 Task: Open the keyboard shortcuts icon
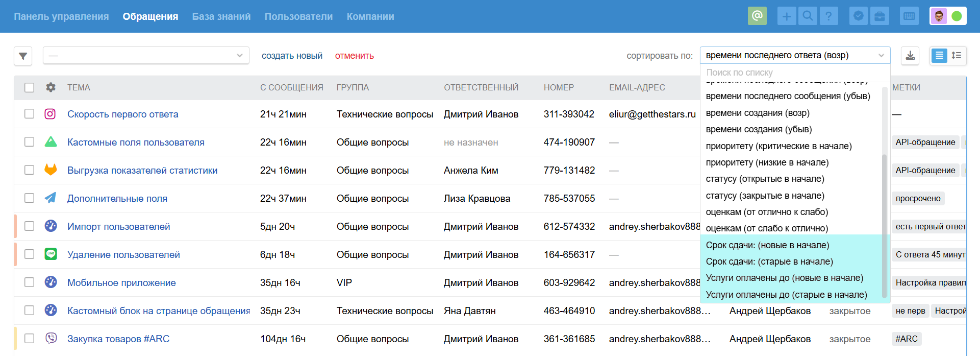[909, 16]
